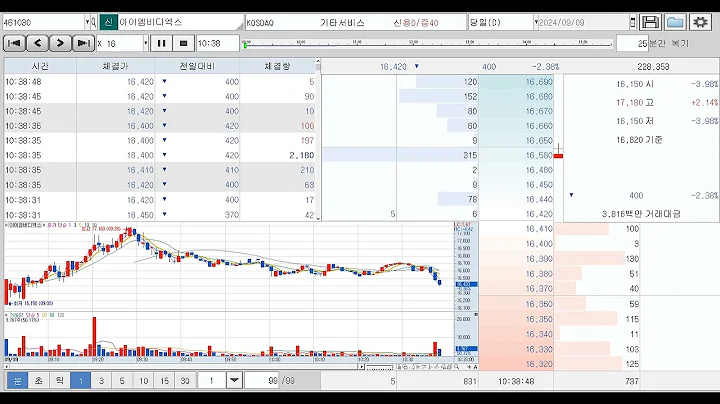Image resolution: width=720 pixels, height=404 pixels.
Task: Click the replay time field 10:38
Action: 218,44
